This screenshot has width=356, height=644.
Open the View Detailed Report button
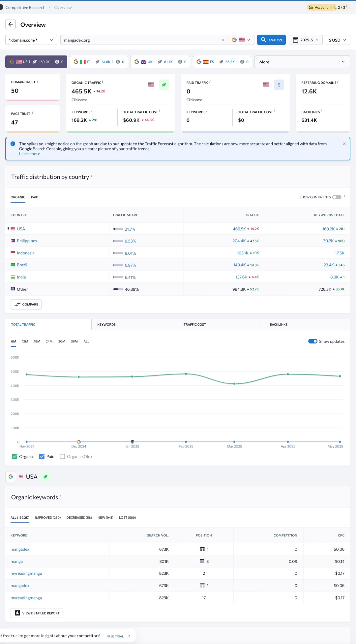(x=37, y=613)
